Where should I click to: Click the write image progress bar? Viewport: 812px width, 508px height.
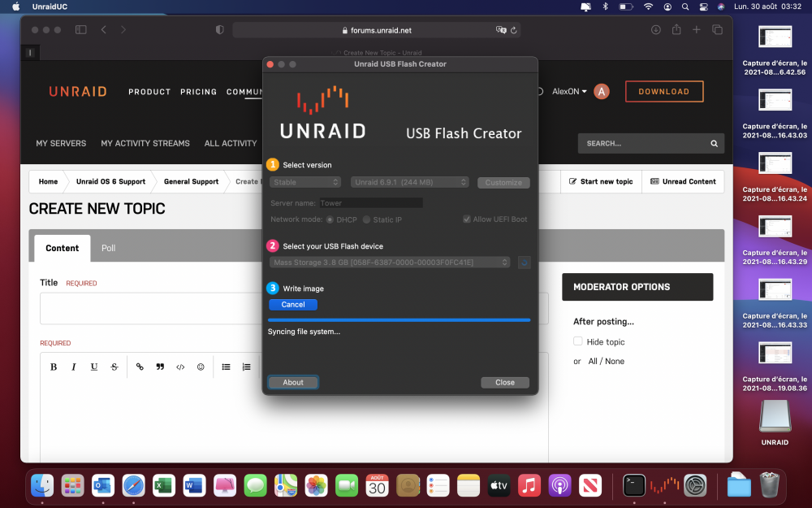[x=399, y=319]
